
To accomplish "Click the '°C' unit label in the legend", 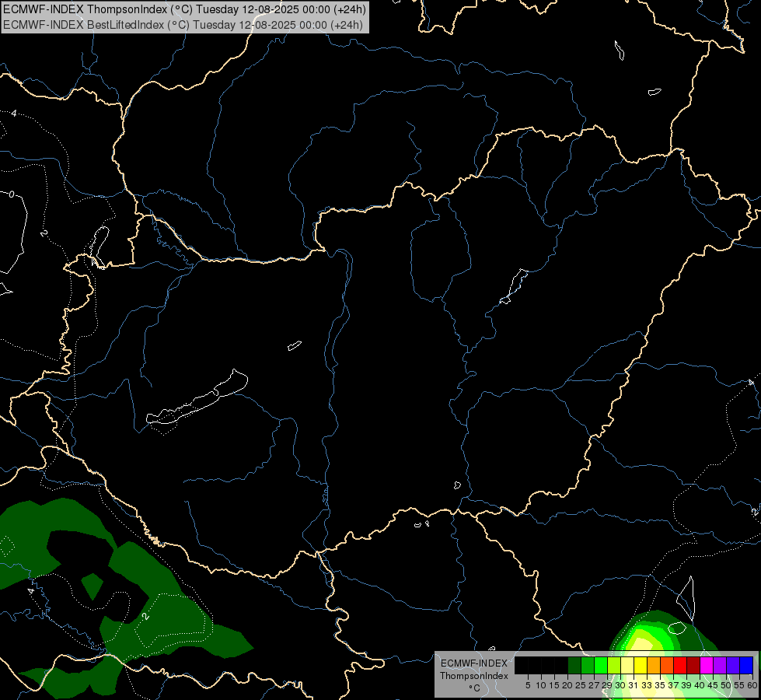I will [x=475, y=688].
